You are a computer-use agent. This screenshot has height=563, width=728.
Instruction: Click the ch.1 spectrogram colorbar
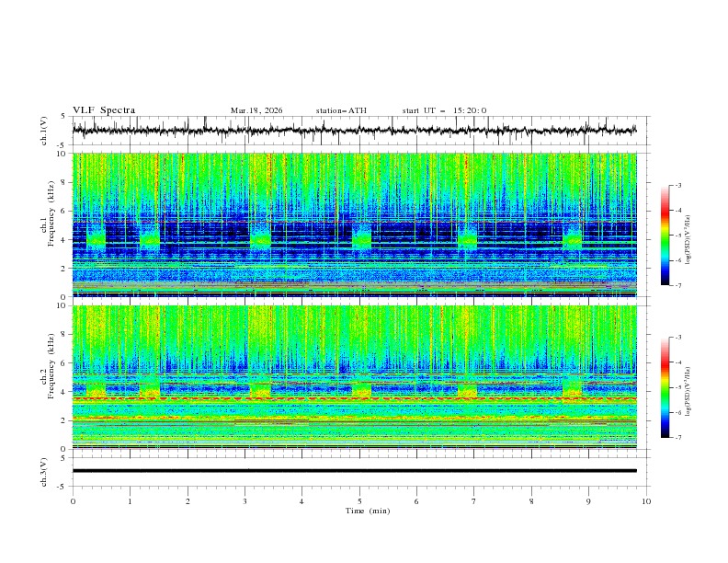tap(665, 235)
